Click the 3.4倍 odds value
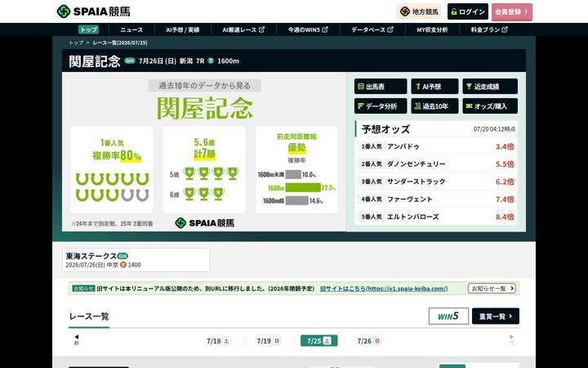This screenshot has width=588, height=368. [505, 146]
